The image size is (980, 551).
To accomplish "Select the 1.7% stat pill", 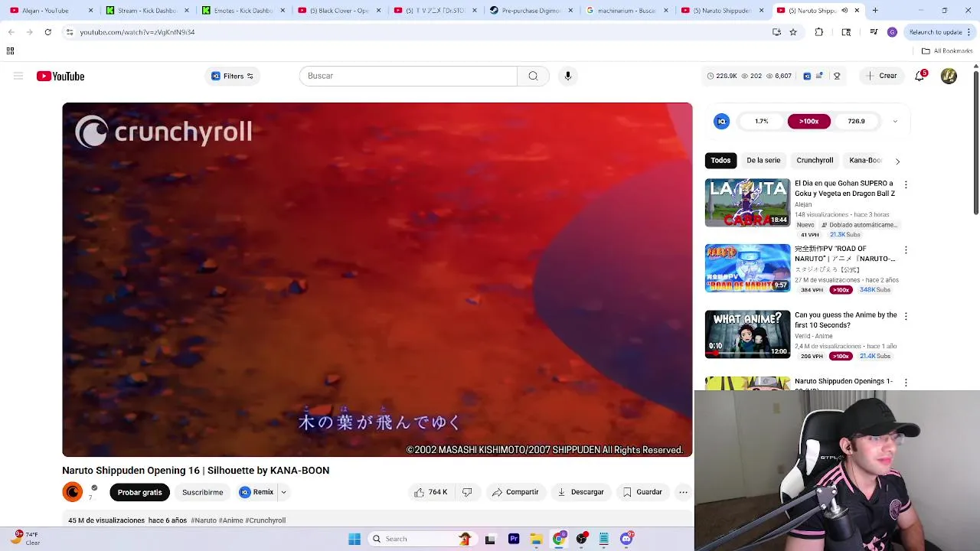I will pyautogui.click(x=761, y=121).
